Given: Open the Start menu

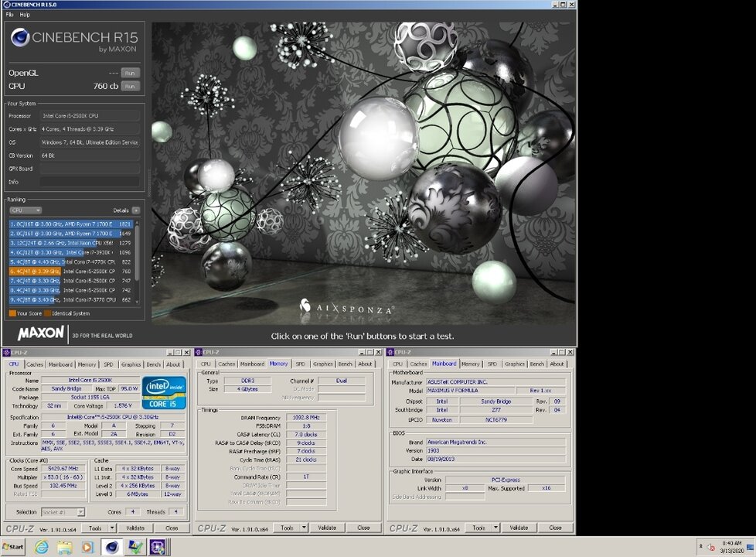Looking at the screenshot, I should [13, 547].
